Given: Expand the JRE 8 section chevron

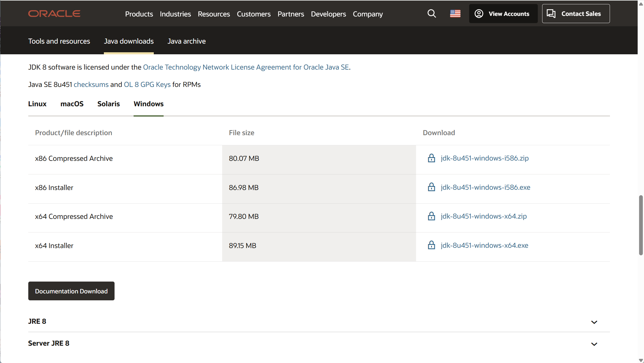Looking at the screenshot, I should (x=594, y=322).
